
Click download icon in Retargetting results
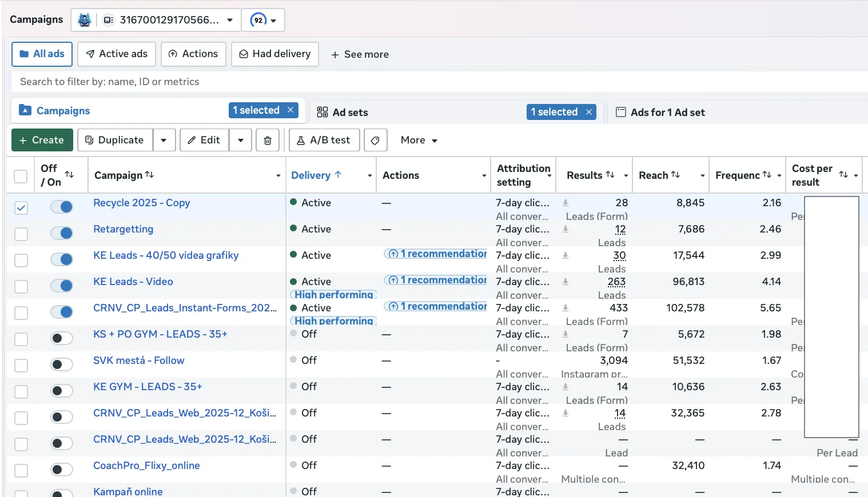coord(566,229)
